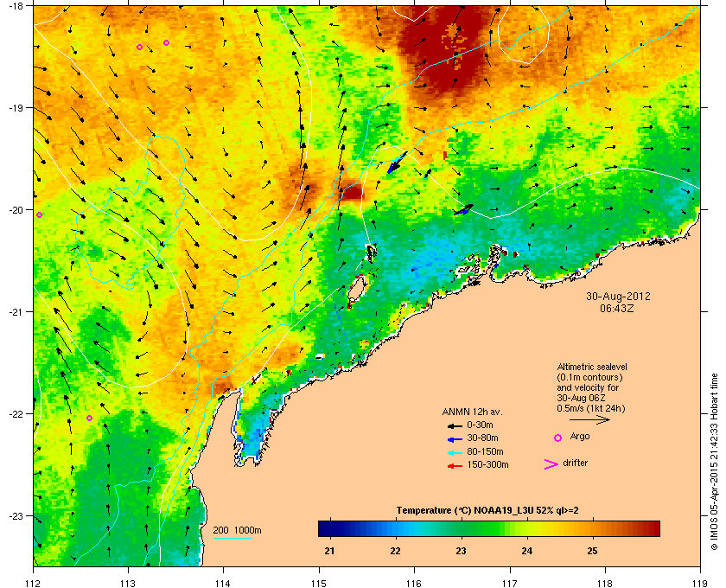726x588 pixels.
Task: Click the '0.5m/s (1kt 24h)' text
Action: click(591, 409)
